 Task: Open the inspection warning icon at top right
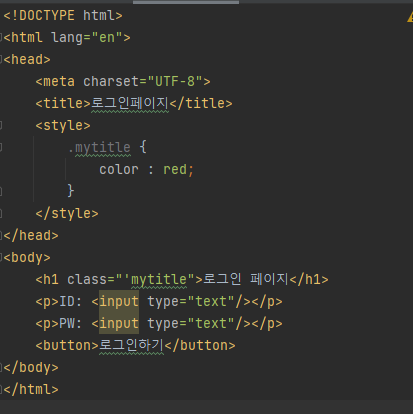point(410,17)
